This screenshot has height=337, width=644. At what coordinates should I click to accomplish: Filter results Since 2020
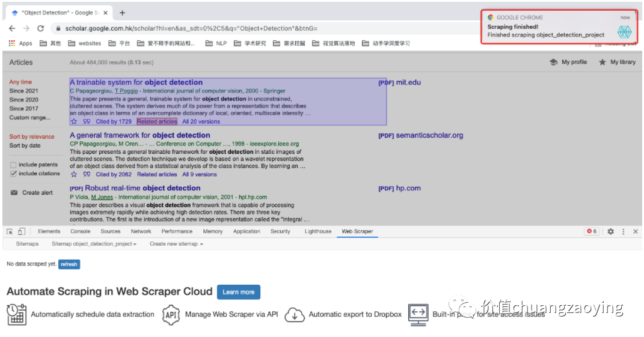point(23,100)
